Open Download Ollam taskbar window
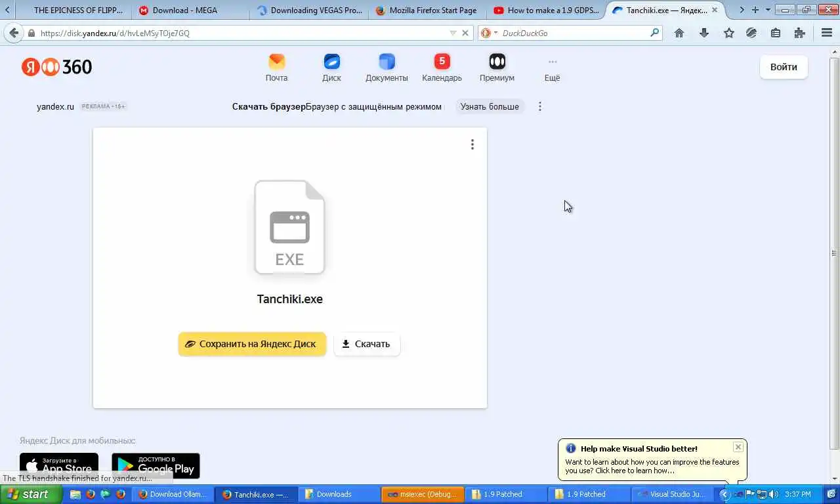The image size is (840, 504). click(173, 494)
